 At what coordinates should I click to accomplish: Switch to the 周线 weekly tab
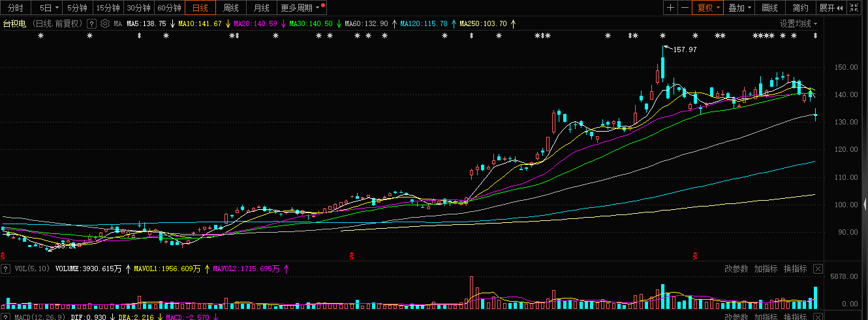[231, 8]
